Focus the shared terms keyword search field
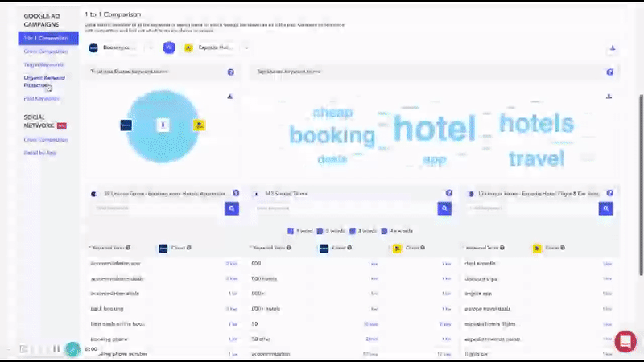 click(345, 208)
